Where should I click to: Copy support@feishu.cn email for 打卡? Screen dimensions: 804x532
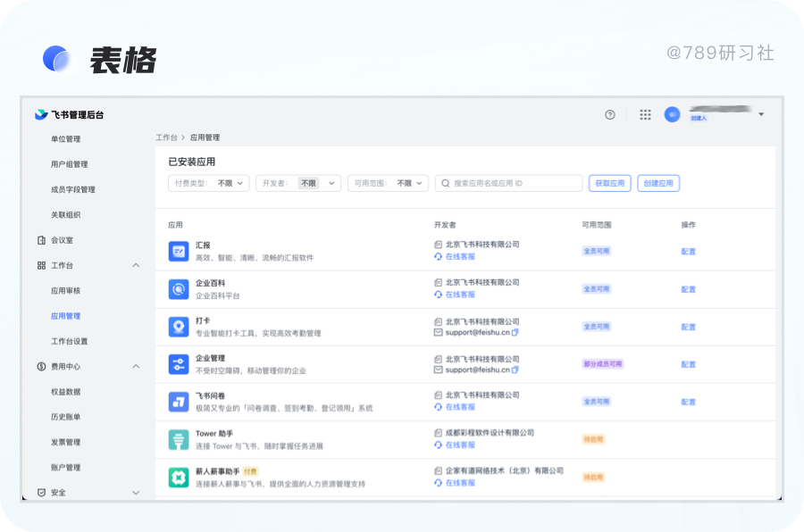click(515, 332)
